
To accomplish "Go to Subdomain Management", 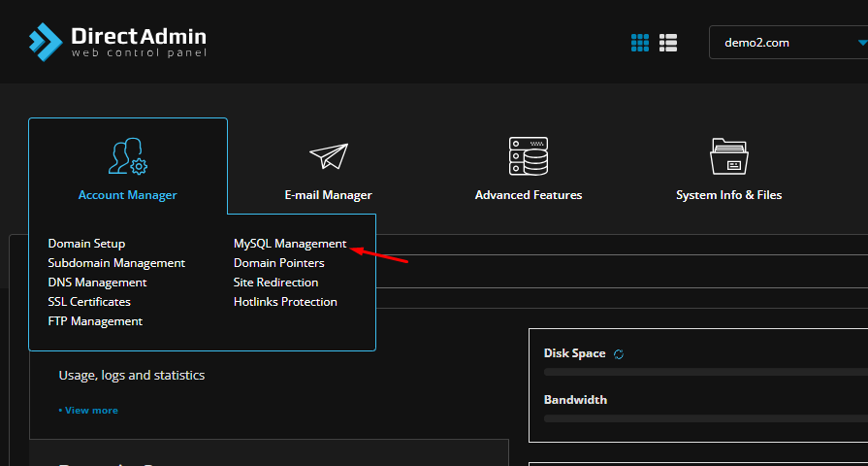I will click(116, 263).
